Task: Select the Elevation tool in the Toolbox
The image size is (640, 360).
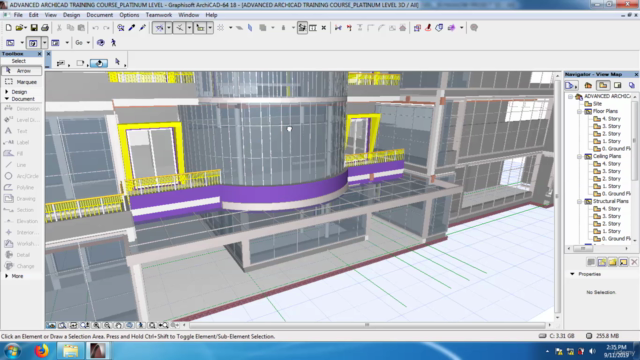Action: [x=22, y=221]
